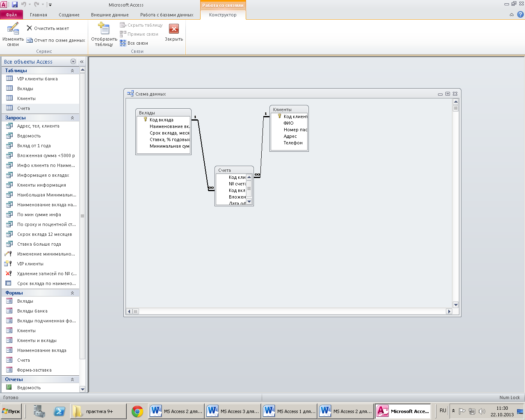Select table VIP клиенты банка
The width and height of the screenshot is (525, 420).
point(40,79)
